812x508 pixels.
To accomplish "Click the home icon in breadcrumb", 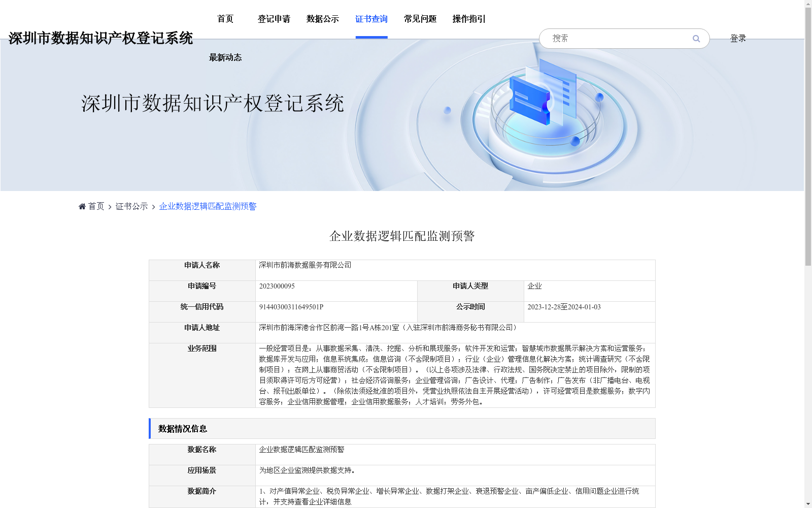I will pos(82,206).
